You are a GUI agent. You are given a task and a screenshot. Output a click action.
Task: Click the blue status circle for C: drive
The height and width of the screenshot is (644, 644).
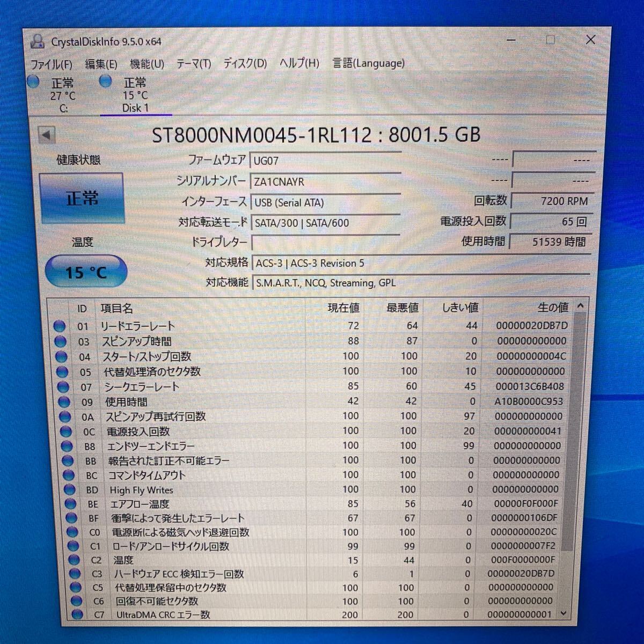pos(33,82)
